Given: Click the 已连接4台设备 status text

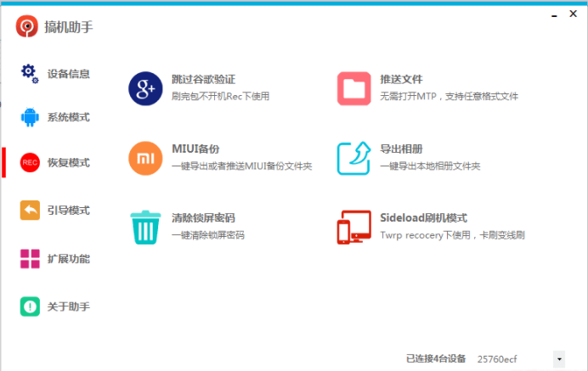Looking at the screenshot, I should 436,359.
